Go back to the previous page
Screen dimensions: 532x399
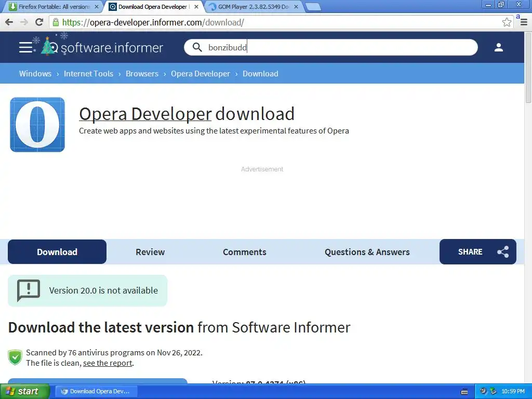click(x=9, y=22)
